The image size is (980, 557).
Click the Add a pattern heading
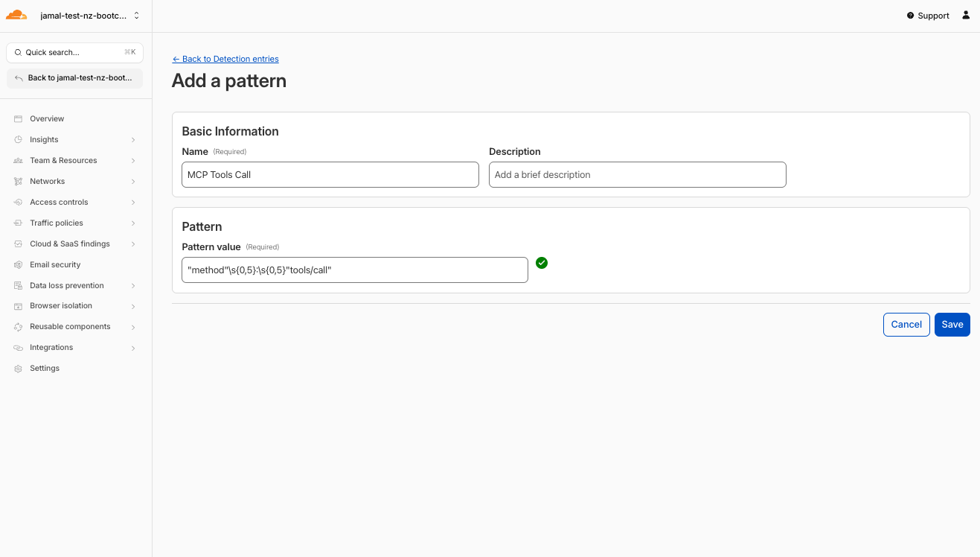point(229,80)
